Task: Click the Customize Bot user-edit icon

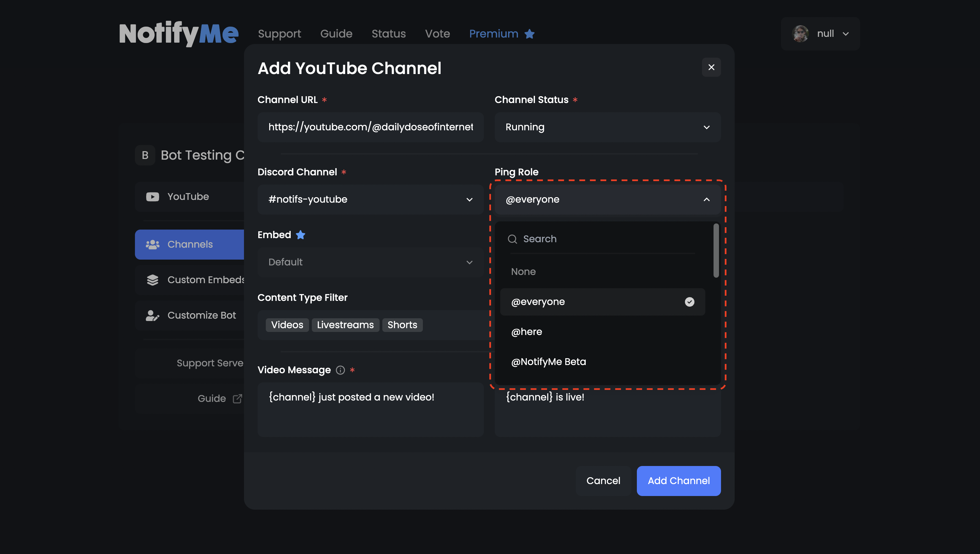Action: pos(153,315)
